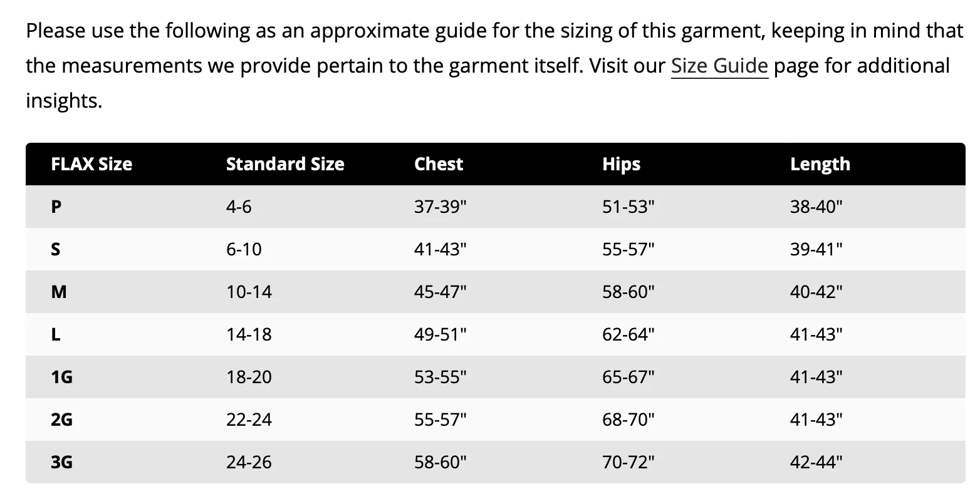The image size is (980, 504).
Task: Select the S size row label
Action: 56,249
